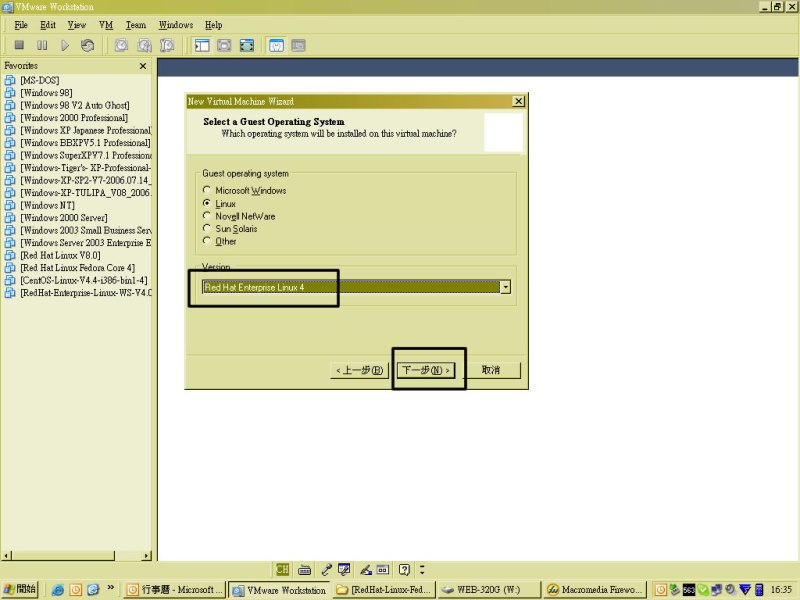Click the Next (下一步) button
This screenshot has width=800, height=600.
point(426,370)
